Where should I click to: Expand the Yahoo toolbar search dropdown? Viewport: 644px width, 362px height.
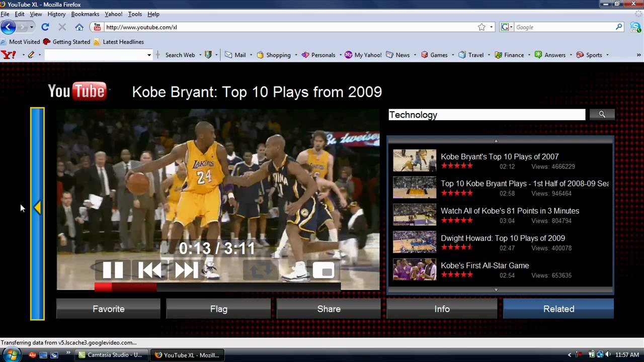point(149,55)
